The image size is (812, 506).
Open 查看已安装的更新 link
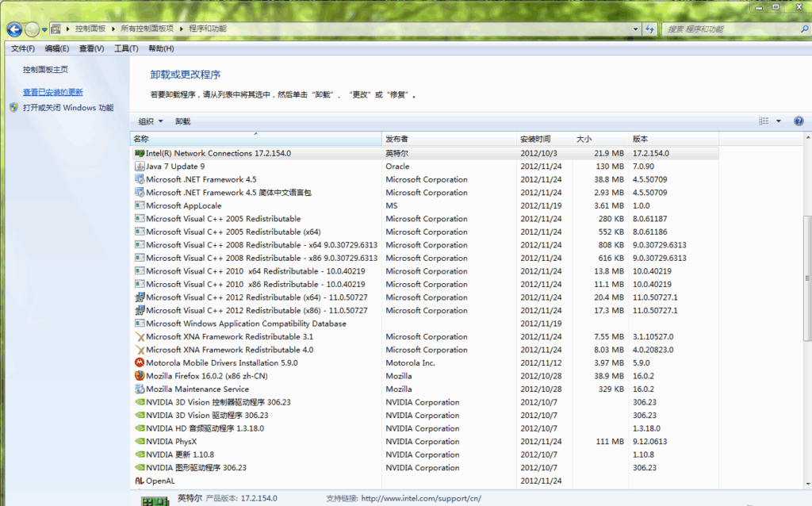pyautogui.click(x=53, y=92)
